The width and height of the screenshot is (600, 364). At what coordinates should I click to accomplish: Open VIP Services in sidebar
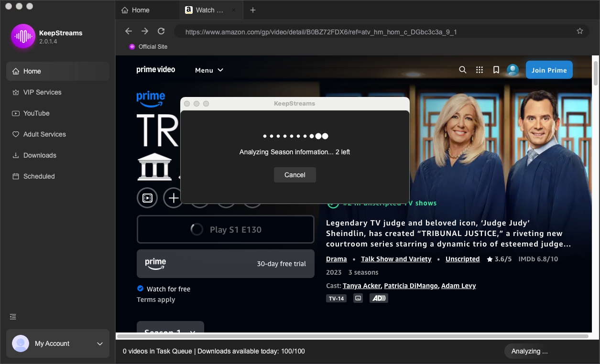pos(57,92)
